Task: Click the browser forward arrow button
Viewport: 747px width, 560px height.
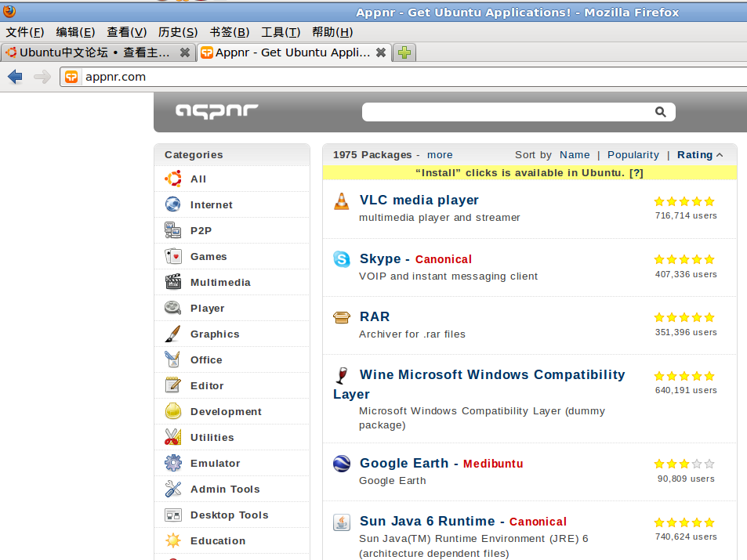Action: click(42, 77)
